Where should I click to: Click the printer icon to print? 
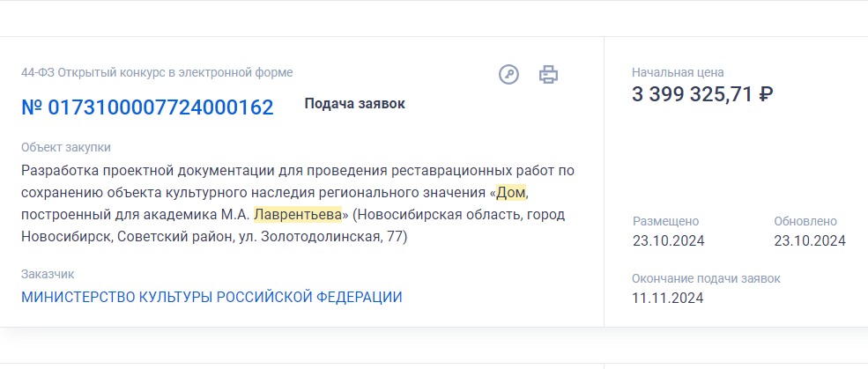coord(548,75)
